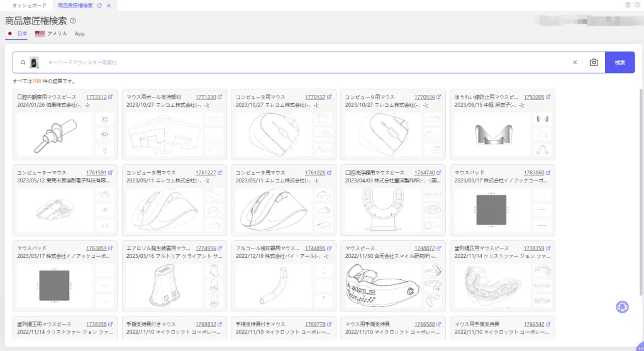
Task: Switch to App tab
Action: point(80,34)
